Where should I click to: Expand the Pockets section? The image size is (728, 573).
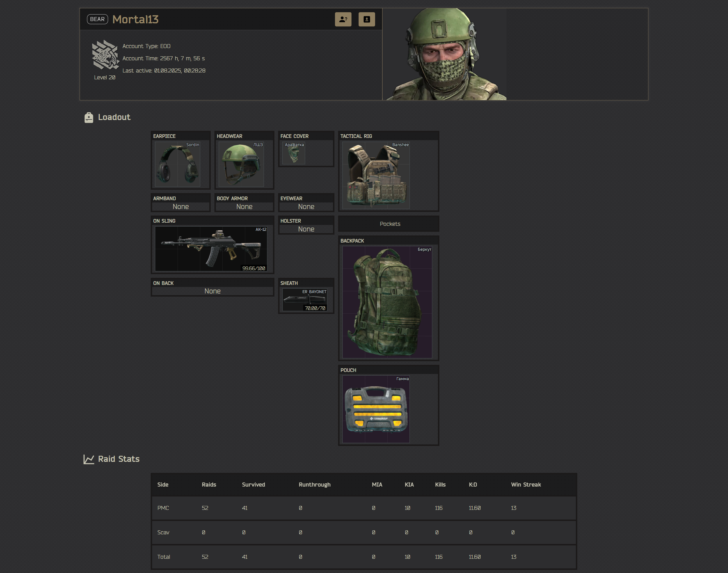[x=390, y=224]
